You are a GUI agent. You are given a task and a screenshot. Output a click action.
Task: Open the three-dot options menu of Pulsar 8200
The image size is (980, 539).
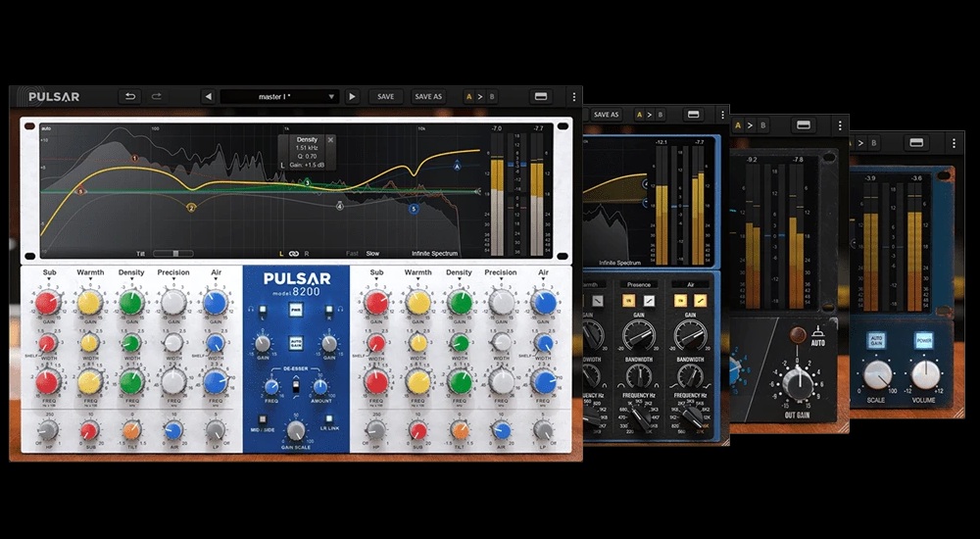click(x=573, y=97)
